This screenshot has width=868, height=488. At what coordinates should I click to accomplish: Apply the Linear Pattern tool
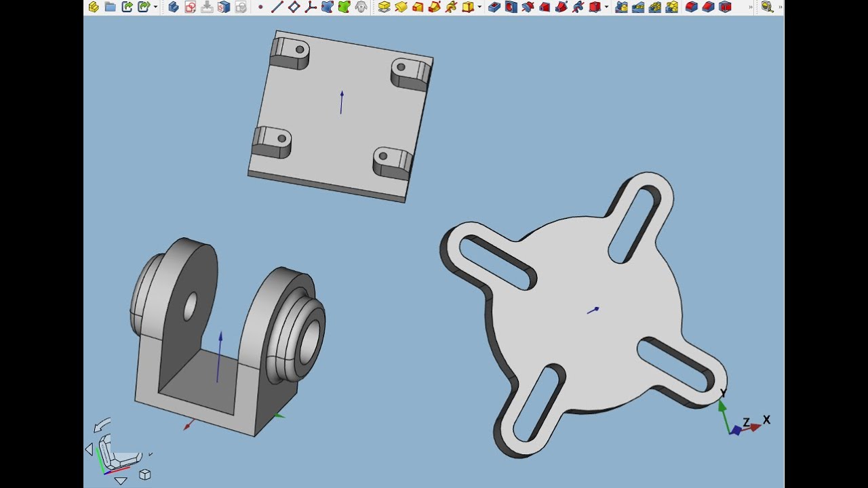click(638, 7)
